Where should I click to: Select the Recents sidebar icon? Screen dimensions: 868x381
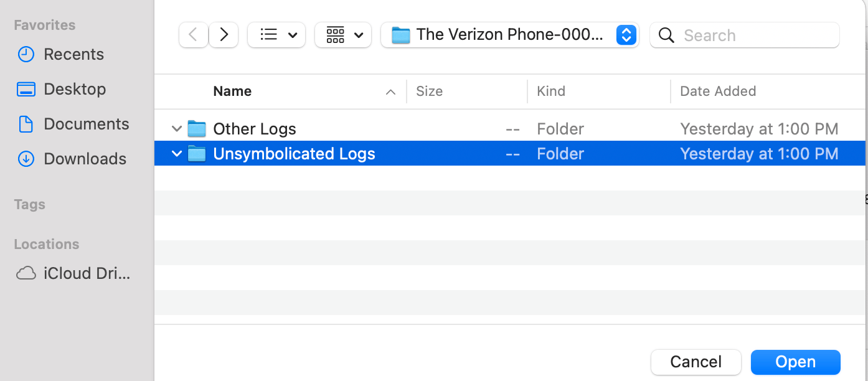click(26, 54)
